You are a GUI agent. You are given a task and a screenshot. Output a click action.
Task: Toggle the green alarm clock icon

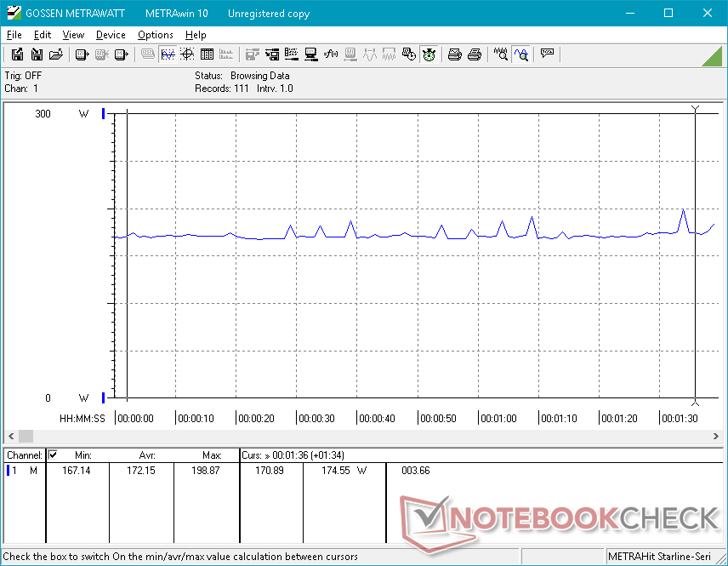[x=429, y=54]
